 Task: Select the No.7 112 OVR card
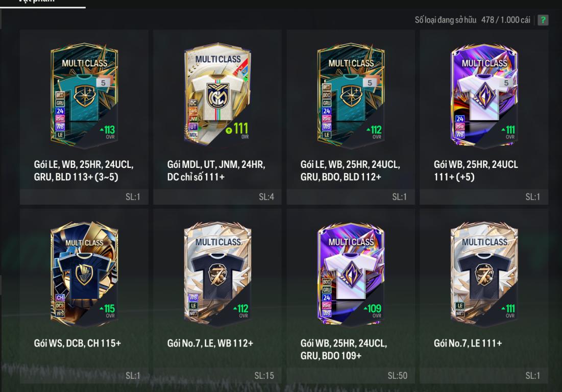click(x=217, y=275)
